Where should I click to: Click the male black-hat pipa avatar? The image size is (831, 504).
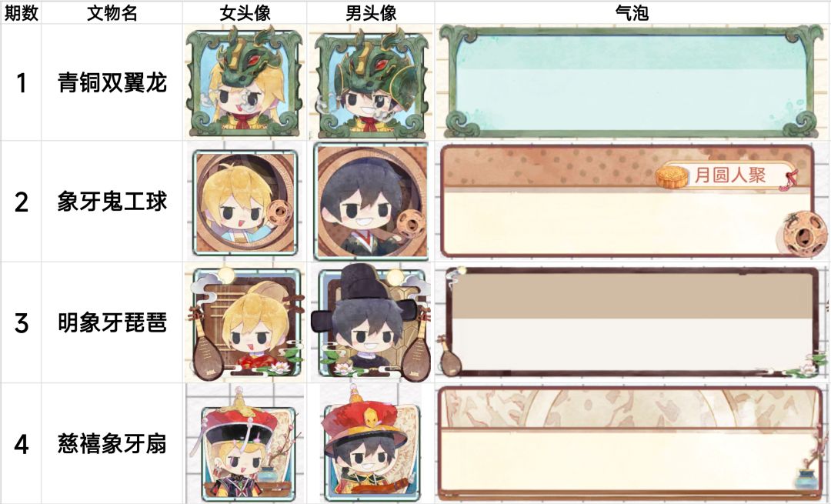pyautogui.click(x=371, y=322)
